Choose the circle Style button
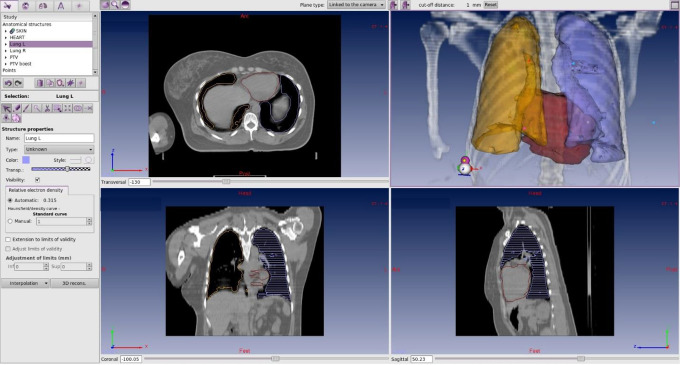Screen dimensions: 680x365 tap(88, 160)
